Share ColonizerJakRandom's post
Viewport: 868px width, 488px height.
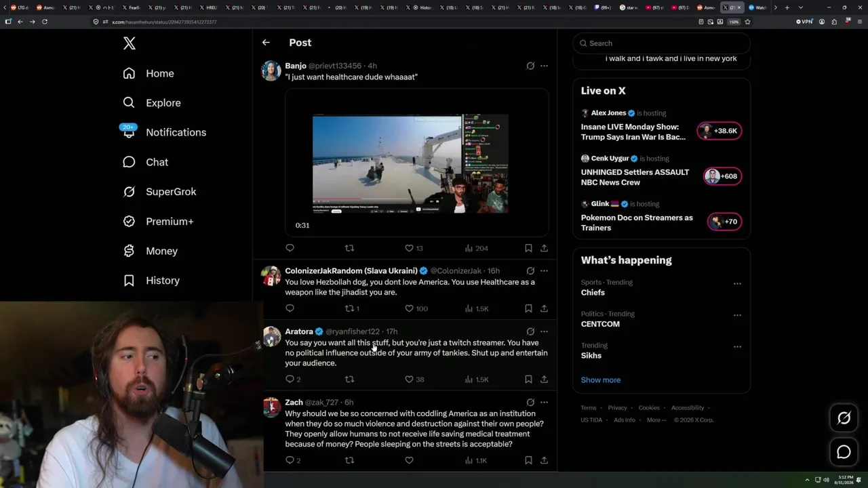point(544,308)
